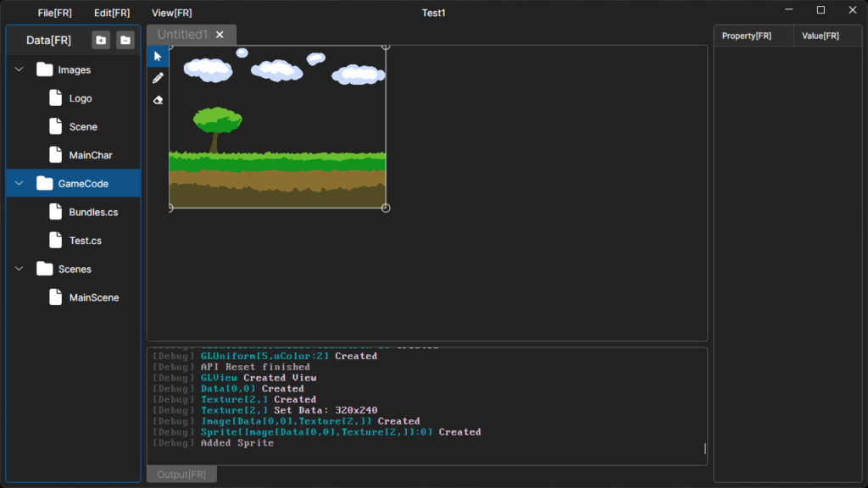Click the bottom-right sprite resize handle

click(386, 208)
